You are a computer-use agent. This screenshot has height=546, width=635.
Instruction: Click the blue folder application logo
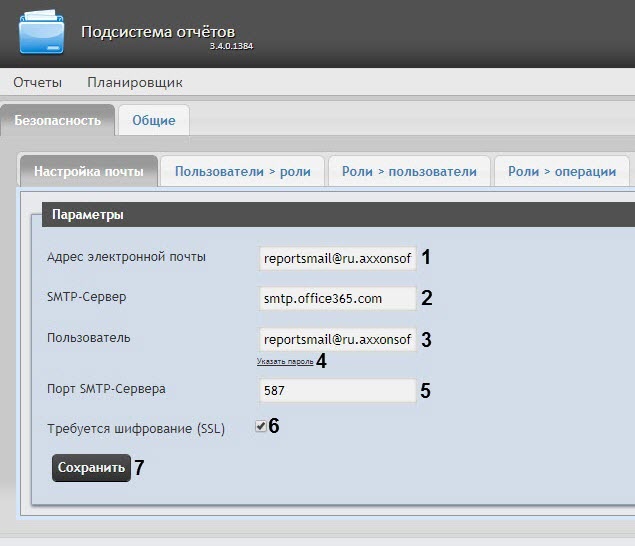tap(41, 31)
